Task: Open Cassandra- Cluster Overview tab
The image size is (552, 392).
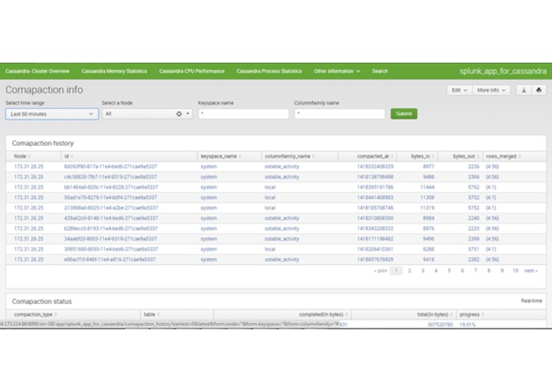Action: (37, 71)
